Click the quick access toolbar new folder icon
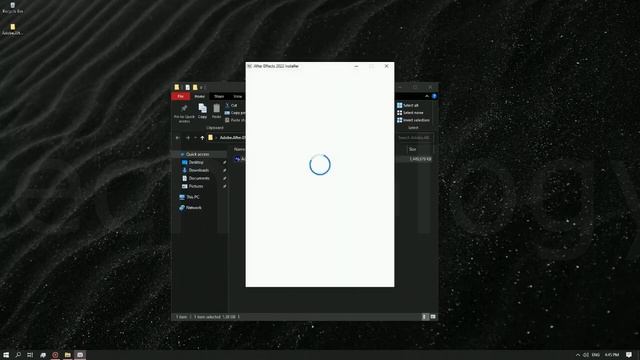 click(x=195, y=87)
